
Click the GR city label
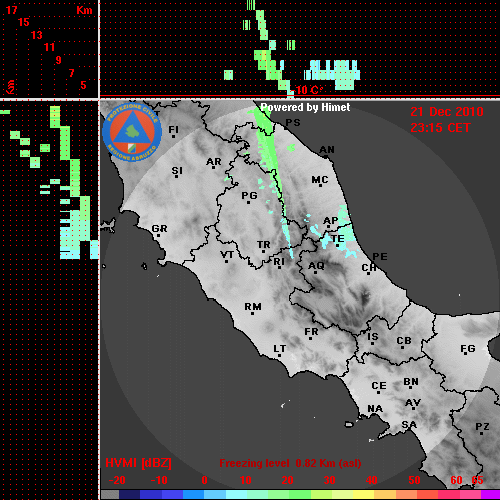pyautogui.click(x=159, y=229)
